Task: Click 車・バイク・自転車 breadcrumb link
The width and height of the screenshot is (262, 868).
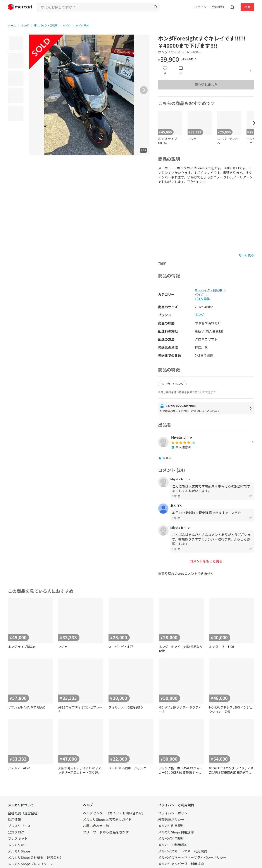Action: (46, 26)
